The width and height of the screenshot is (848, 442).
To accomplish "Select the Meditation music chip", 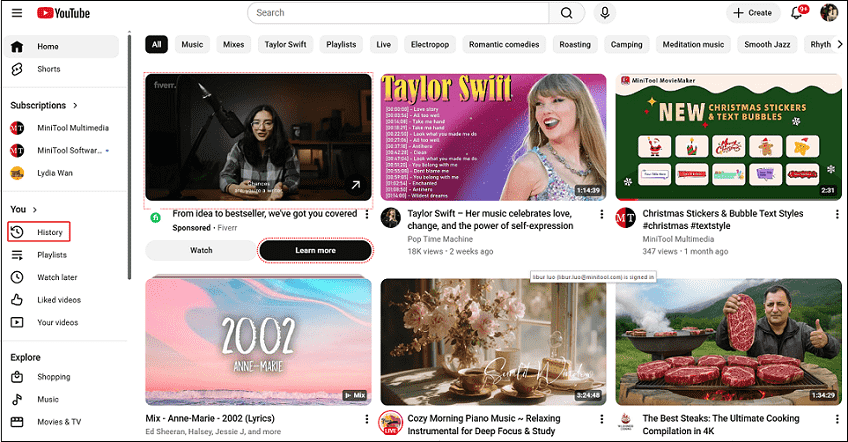I will [693, 44].
